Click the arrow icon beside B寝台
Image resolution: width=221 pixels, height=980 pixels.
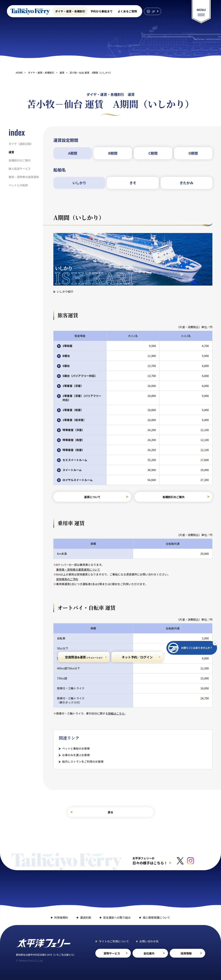click(x=59, y=356)
